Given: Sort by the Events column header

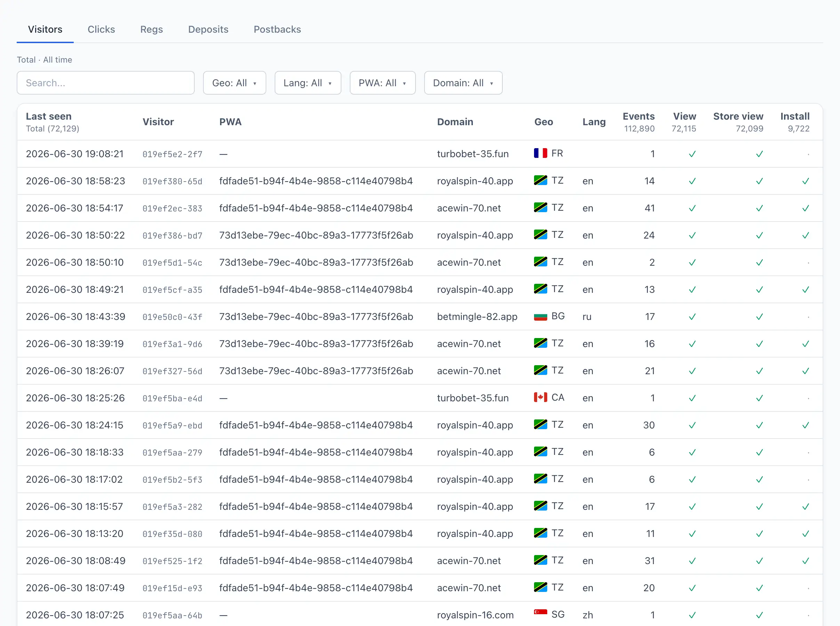Looking at the screenshot, I should pyautogui.click(x=639, y=117).
